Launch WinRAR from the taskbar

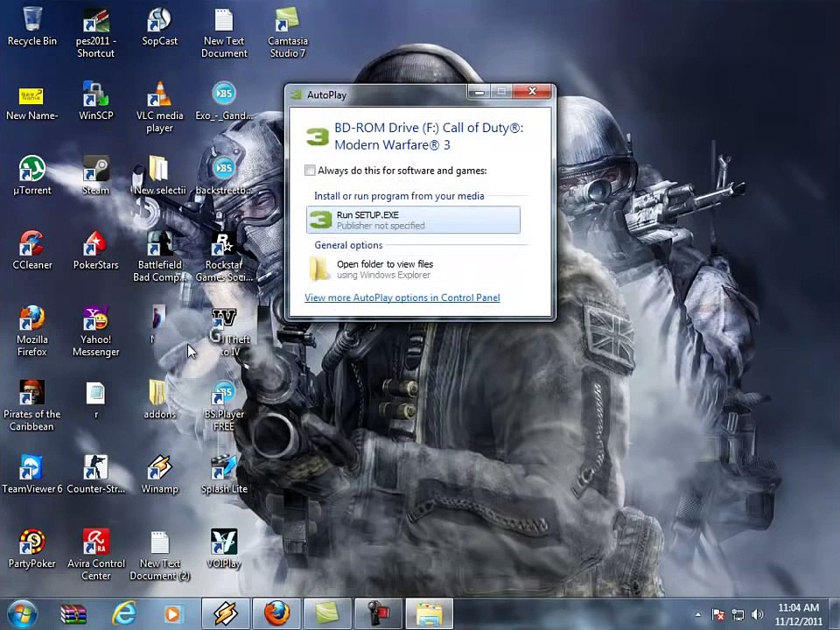pos(73,614)
